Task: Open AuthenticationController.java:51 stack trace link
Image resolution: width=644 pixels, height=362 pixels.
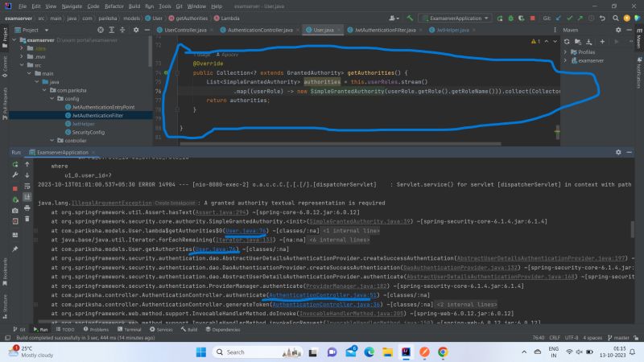Action: coord(323,295)
